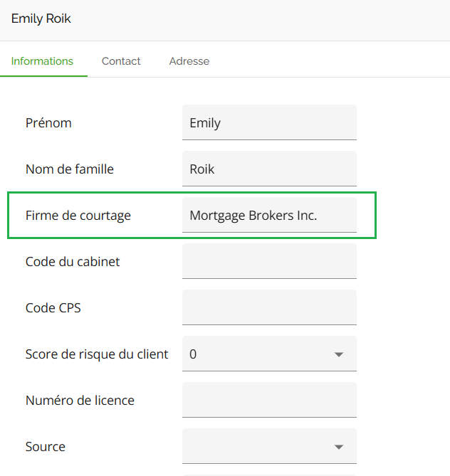Click the Emily Roik page title
The image size is (450, 476).
(x=41, y=18)
